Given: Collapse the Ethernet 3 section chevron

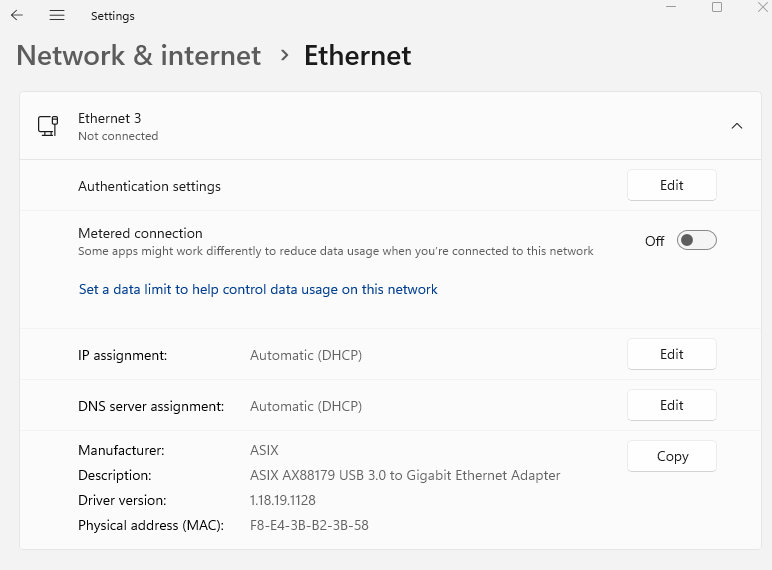Looking at the screenshot, I should pyautogui.click(x=737, y=126).
